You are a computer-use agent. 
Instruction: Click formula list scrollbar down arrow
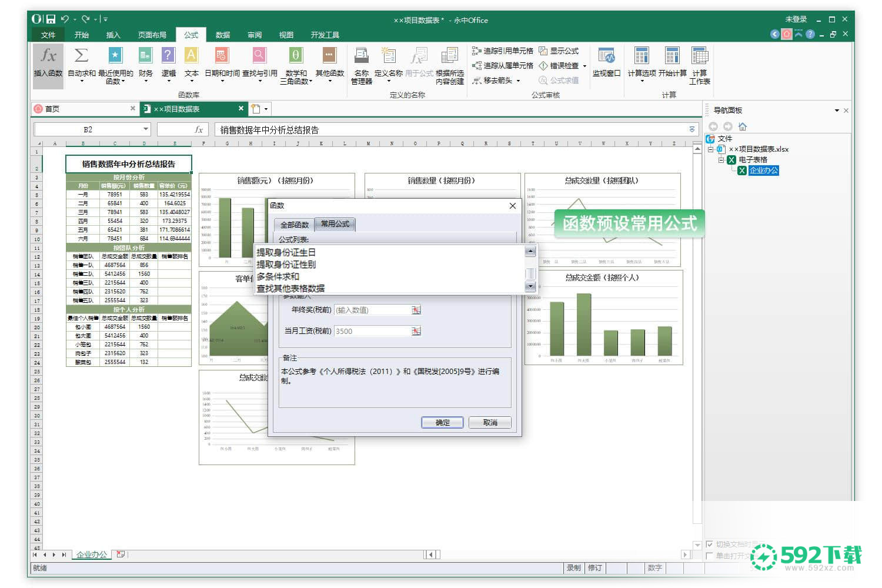(x=530, y=286)
